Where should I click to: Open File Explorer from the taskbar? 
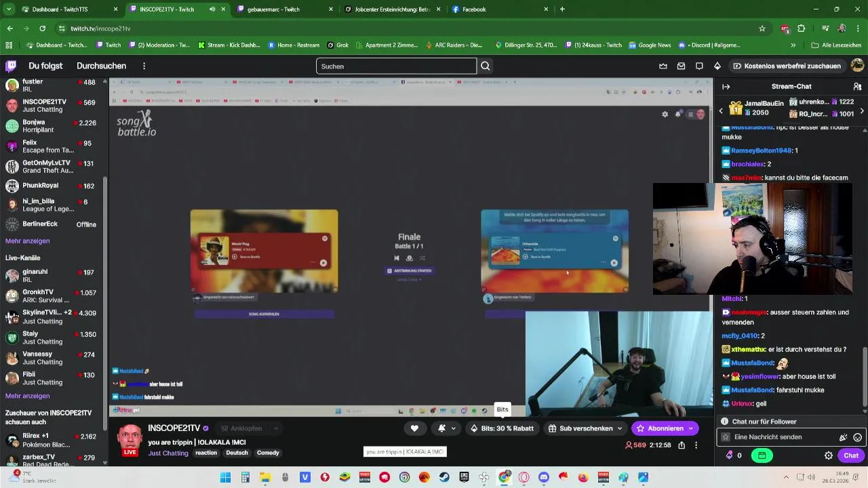click(265, 477)
